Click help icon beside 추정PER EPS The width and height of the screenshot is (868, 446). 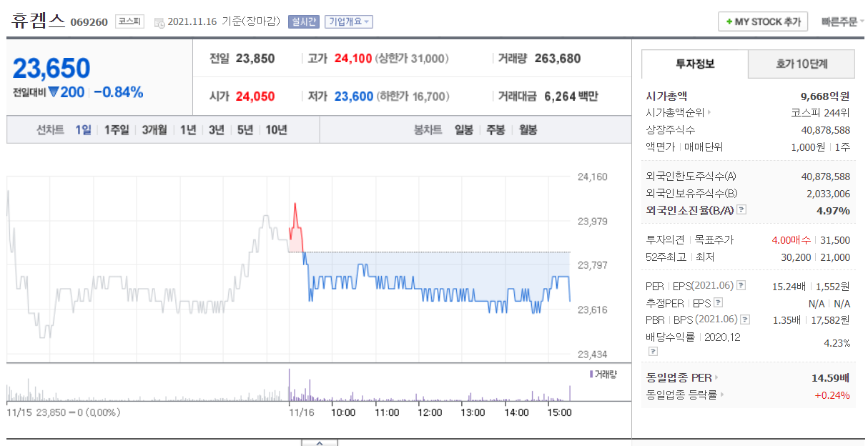tap(718, 303)
